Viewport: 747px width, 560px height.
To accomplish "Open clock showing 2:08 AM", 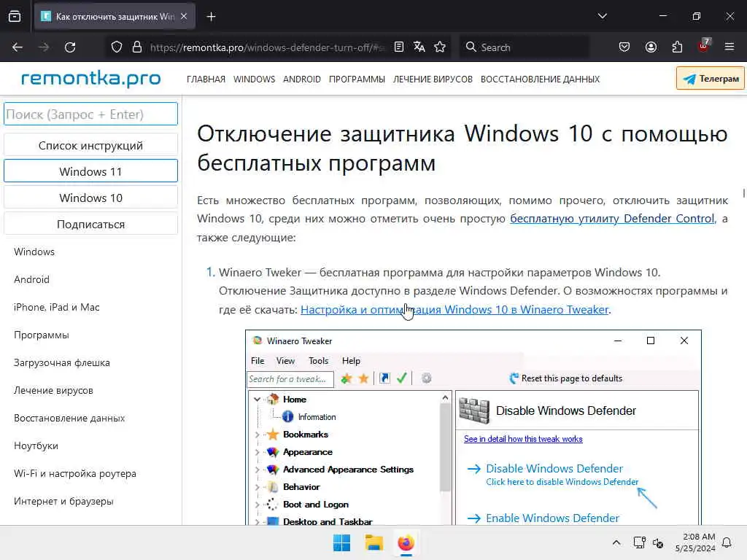I will pos(695,542).
